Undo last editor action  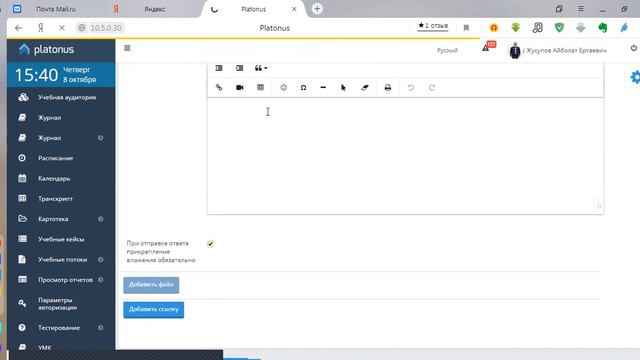(411, 87)
